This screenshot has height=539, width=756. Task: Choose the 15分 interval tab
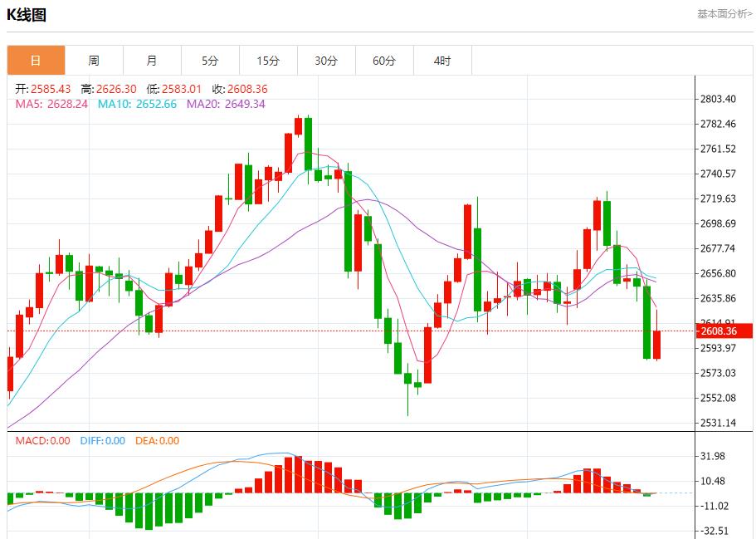268,61
